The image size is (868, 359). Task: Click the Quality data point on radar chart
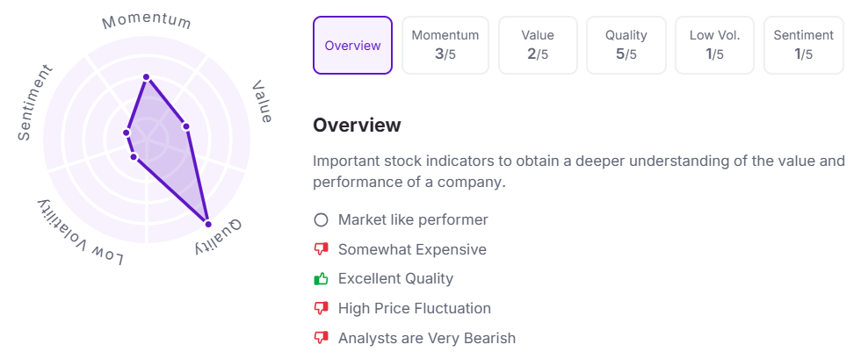[208, 224]
